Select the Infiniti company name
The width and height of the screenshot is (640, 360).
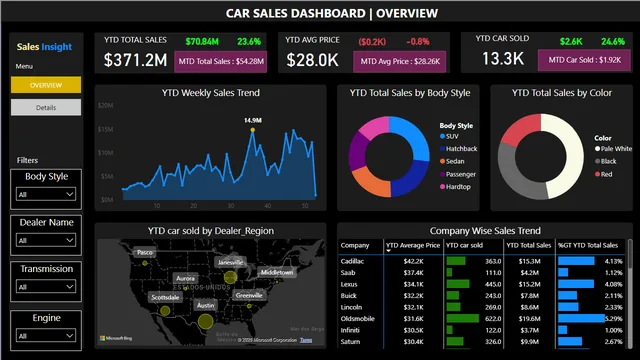coord(350,330)
